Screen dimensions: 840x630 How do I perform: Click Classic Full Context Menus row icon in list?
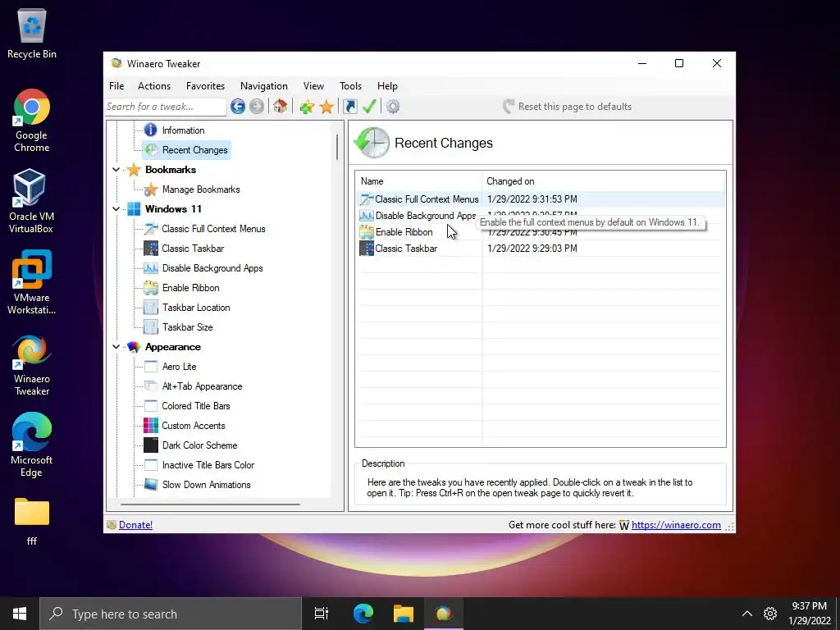(367, 199)
